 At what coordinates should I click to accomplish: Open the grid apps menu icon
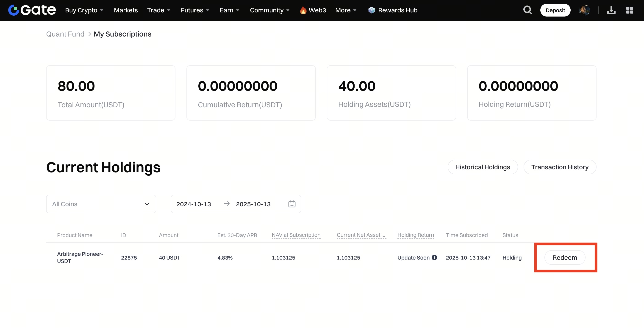(x=630, y=10)
